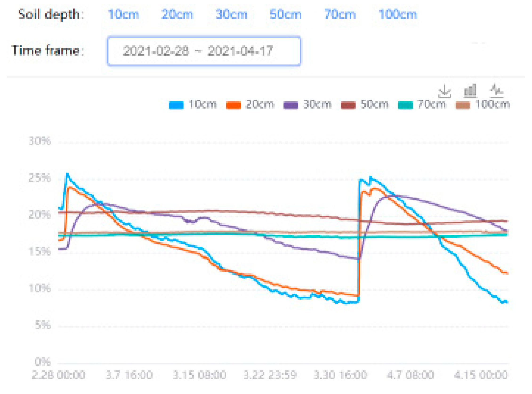Click the 3.30 16:00 moisture spike
The width and height of the screenshot is (532, 394).
coord(359,239)
